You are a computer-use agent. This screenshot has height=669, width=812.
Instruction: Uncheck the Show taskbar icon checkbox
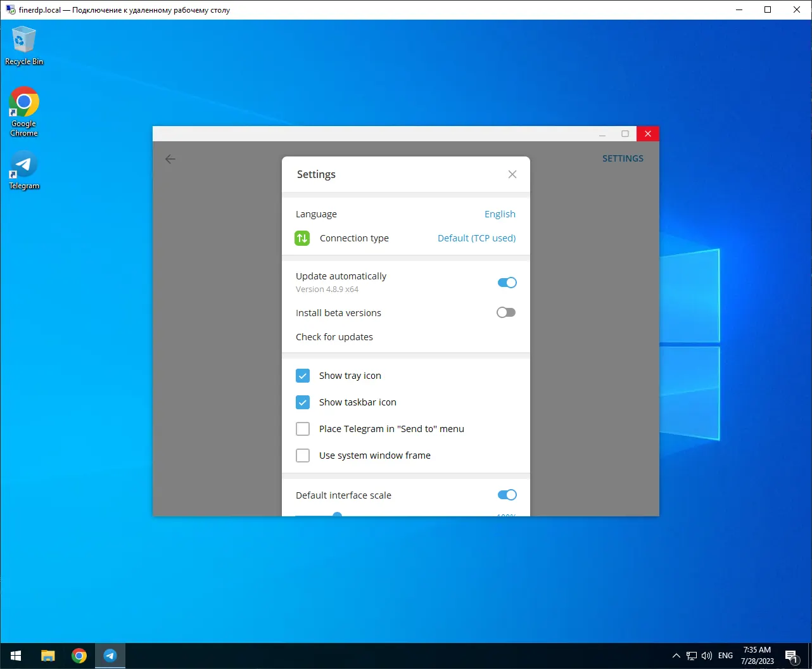pyautogui.click(x=303, y=402)
